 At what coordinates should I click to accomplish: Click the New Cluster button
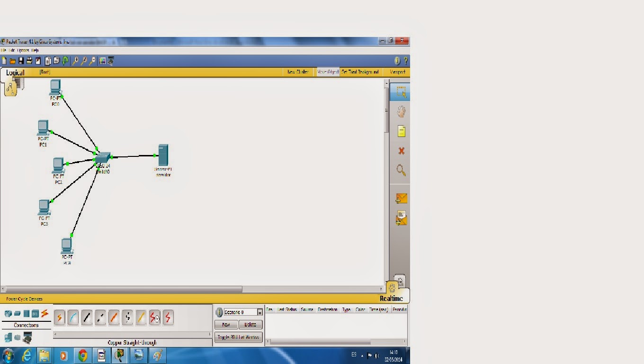point(298,72)
